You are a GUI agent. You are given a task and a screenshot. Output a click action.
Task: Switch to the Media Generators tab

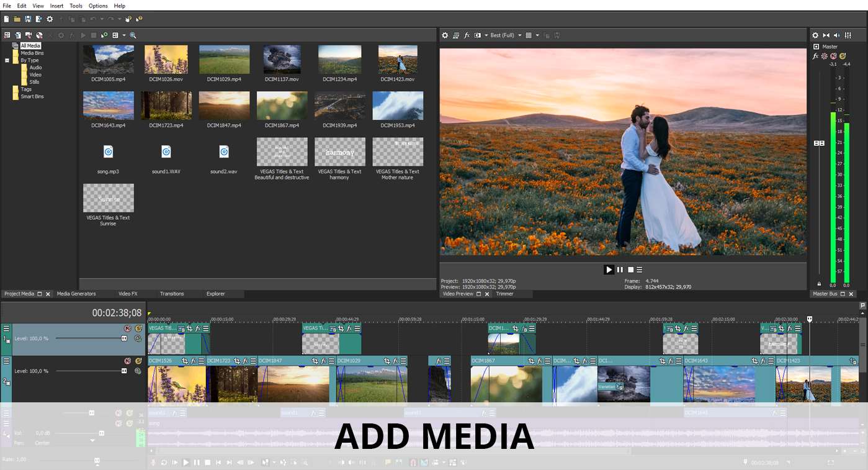[x=76, y=294]
